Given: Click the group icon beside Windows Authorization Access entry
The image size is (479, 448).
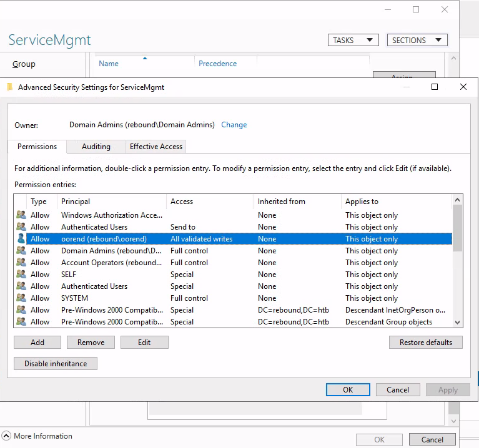Looking at the screenshot, I should [21, 215].
